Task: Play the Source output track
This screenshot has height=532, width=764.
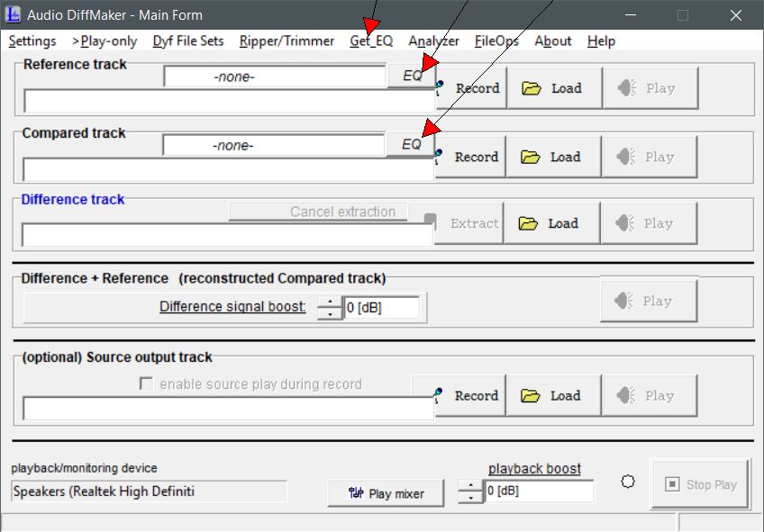Action: point(650,395)
